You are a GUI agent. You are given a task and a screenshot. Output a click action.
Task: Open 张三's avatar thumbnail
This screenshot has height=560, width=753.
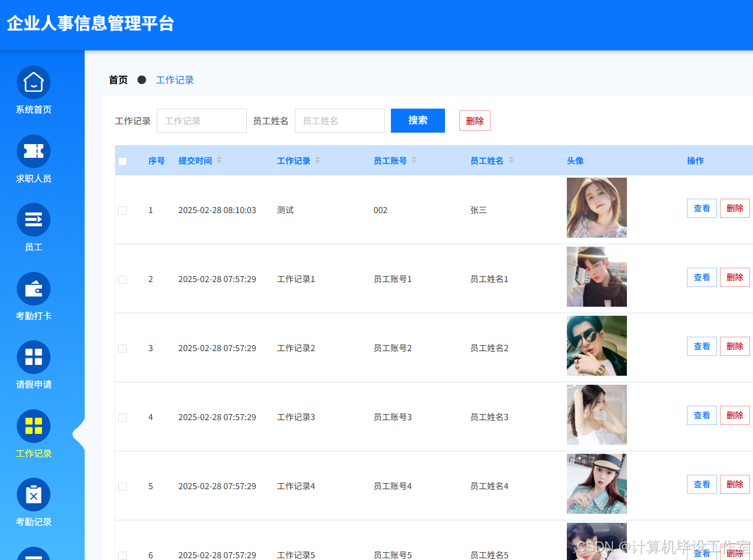[597, 208]
